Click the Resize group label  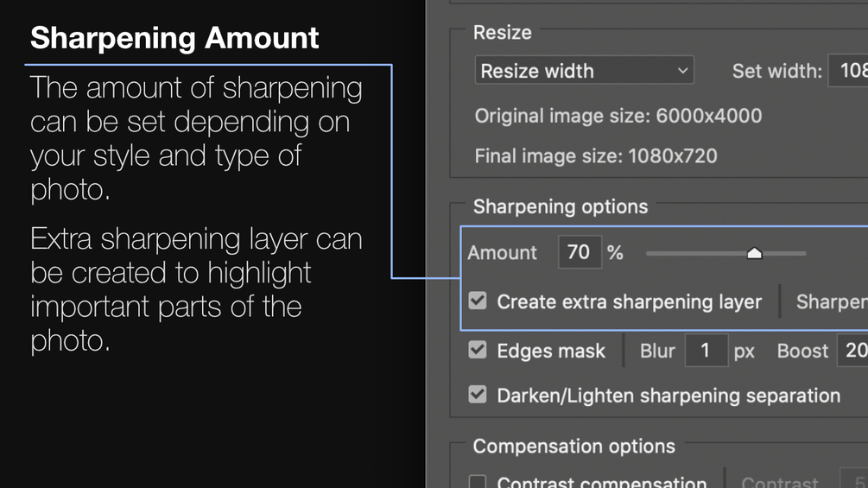[x=502, y=33]
